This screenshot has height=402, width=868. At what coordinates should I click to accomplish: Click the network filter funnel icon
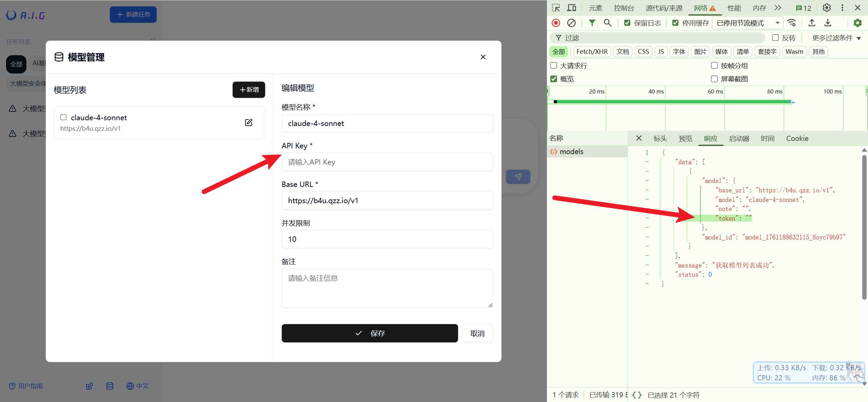(592, 23)
